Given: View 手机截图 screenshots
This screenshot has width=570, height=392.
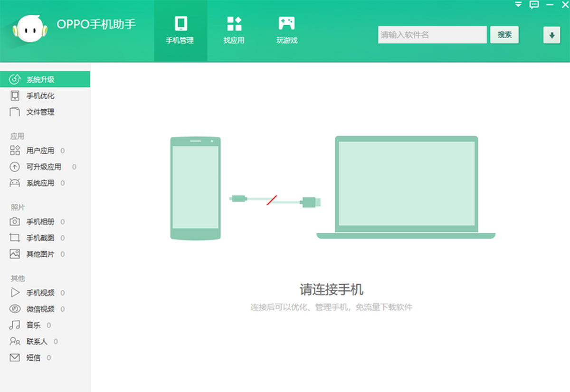Looking at the screenshot, I should pyautogui.click(x=40, y=238).
